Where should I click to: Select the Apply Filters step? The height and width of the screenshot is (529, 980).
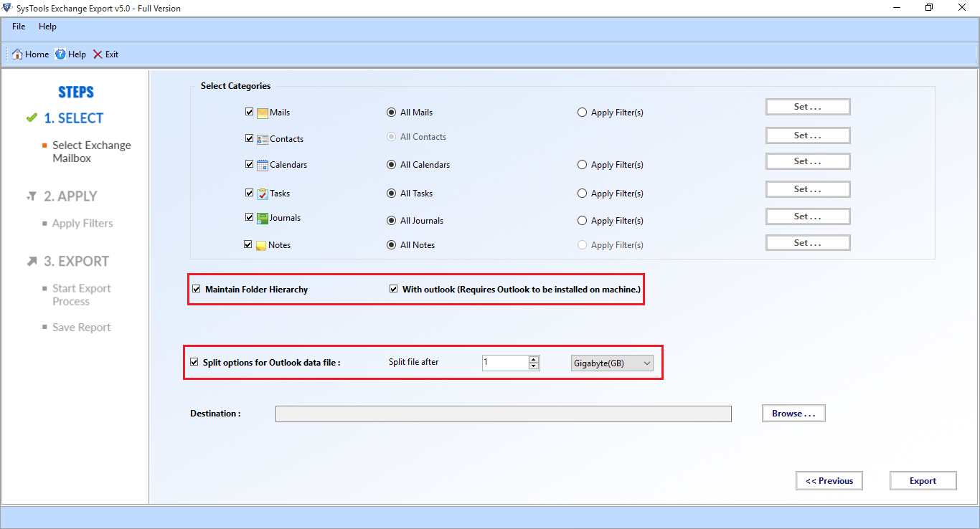tap(83, 224)
